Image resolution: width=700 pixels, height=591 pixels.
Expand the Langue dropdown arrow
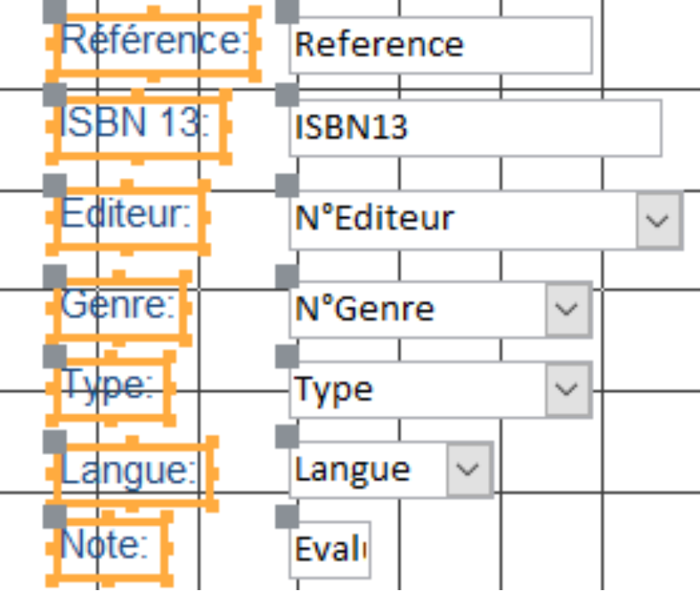click(468, 470)
